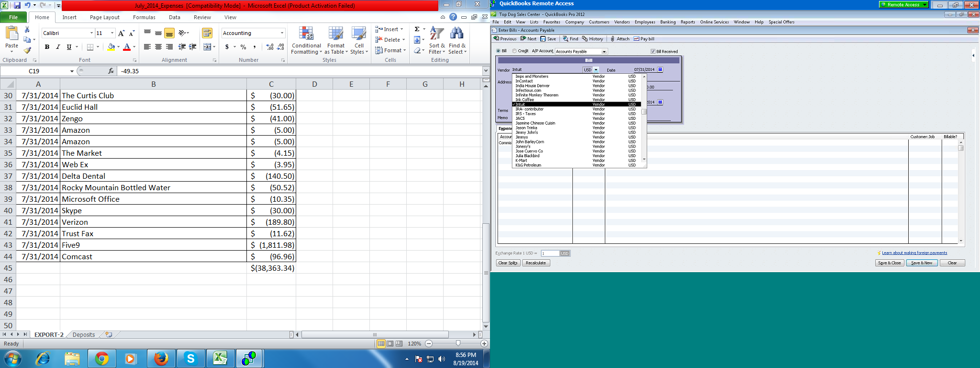Click the Paste clipboard icon
This screenshot has height=368, width=980.
(11, 34)
